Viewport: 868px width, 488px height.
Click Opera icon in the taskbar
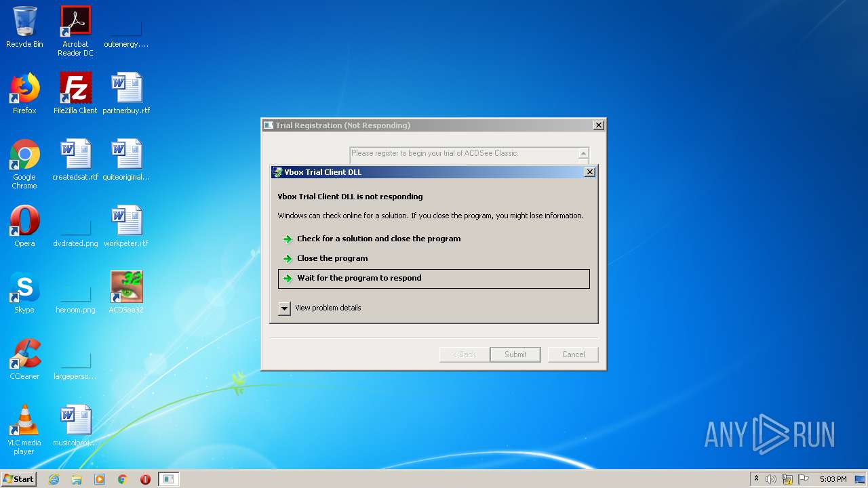pos(145,479)
